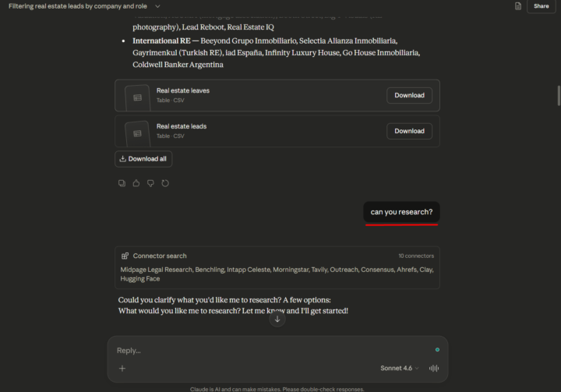Click the chat title 'Filtering real estate leads'
Viewport: 561px width, 392px height.
pyautogui.click(x=78, y=6)
